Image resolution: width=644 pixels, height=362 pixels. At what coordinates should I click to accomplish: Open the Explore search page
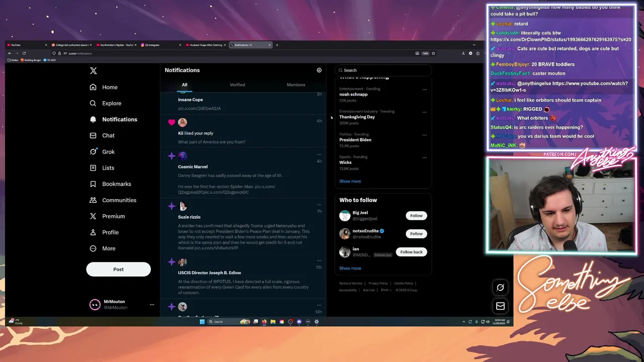[106, 103]
